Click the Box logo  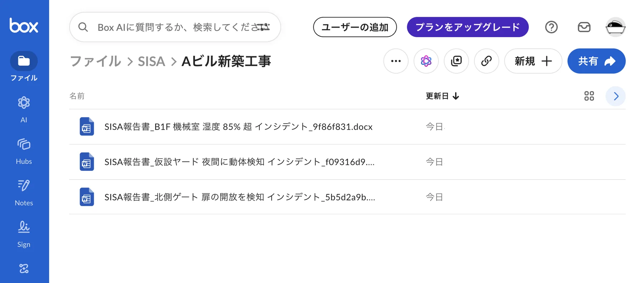tap(24, 25)
